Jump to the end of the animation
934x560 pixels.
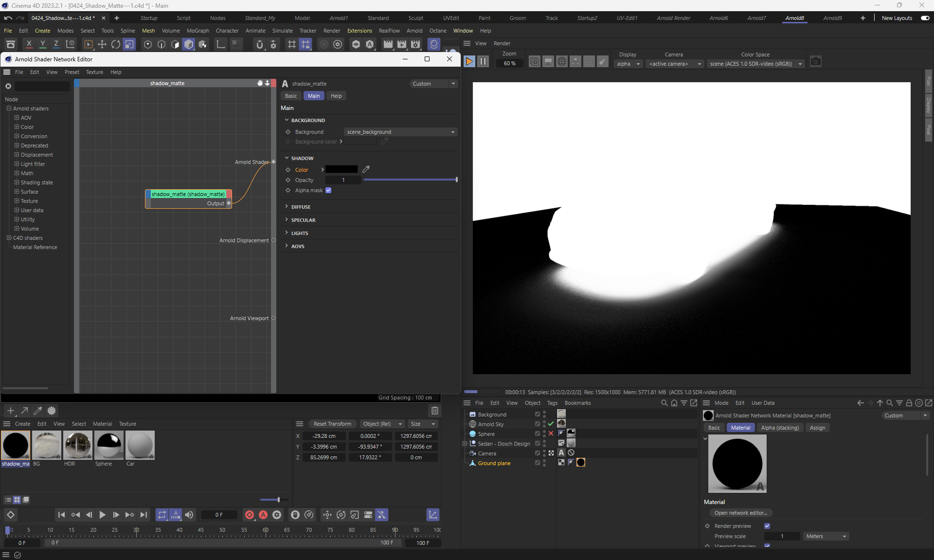pyautogui.click(x=144, y=515)
